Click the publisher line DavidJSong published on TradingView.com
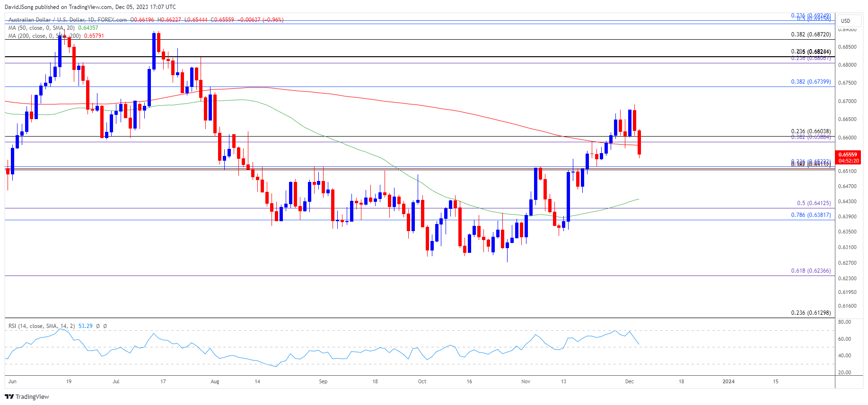 90,7
